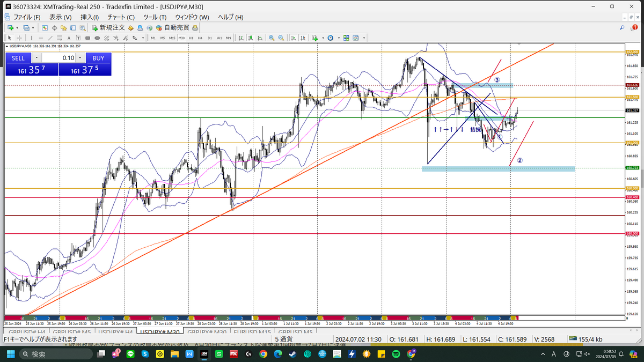Open the Strategy Tester icon
This screenshot has height=362, width=644.
tap(82, 27)
